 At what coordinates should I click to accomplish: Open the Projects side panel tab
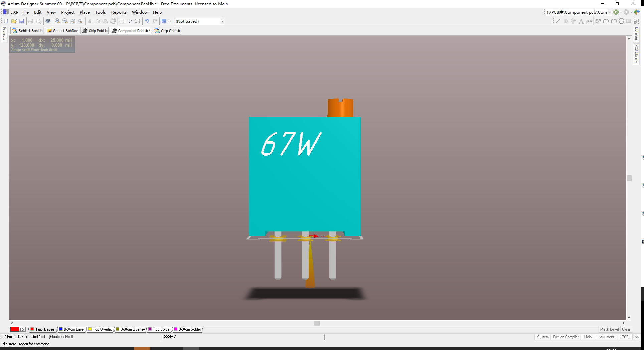coord(4,34)
